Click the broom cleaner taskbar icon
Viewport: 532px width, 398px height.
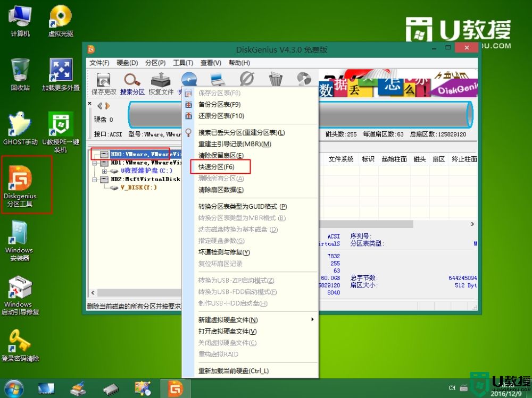click(x=78, y=389)
